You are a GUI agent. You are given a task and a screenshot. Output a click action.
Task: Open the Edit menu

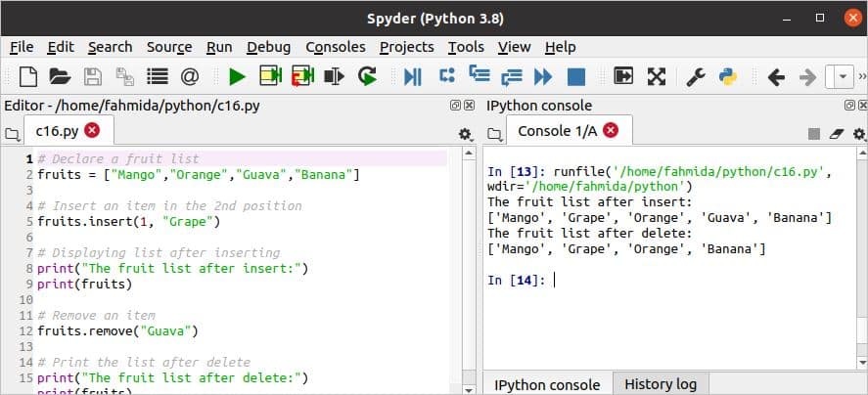coord(61,48)
